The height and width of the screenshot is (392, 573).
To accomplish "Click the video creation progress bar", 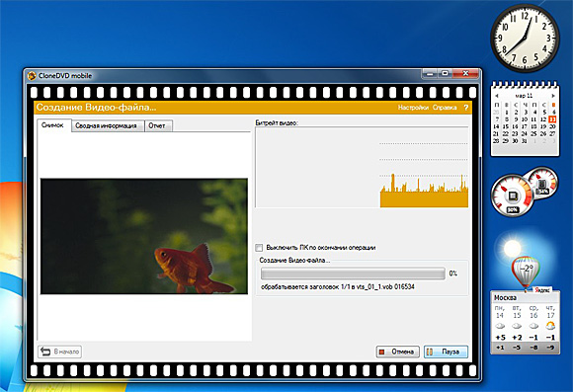I will [x=353, y=274].
